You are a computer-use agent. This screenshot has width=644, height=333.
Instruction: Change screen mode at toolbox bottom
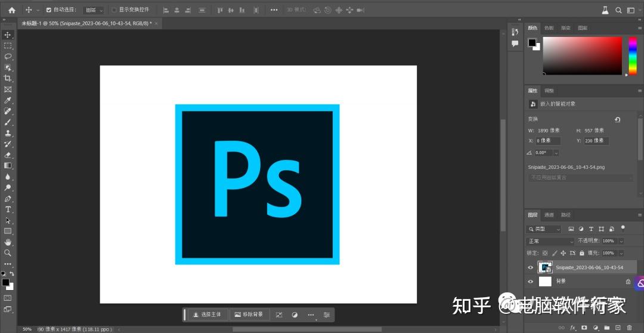(7, 309)
